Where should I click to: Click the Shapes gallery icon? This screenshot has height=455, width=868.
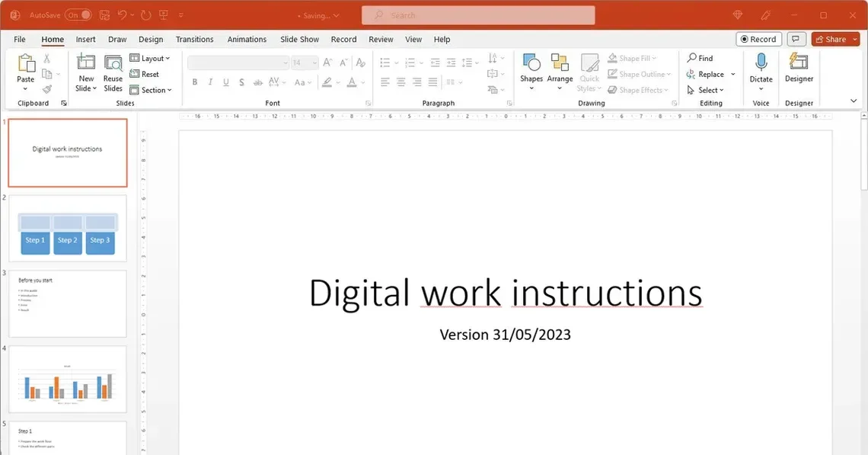coord(531,65)
